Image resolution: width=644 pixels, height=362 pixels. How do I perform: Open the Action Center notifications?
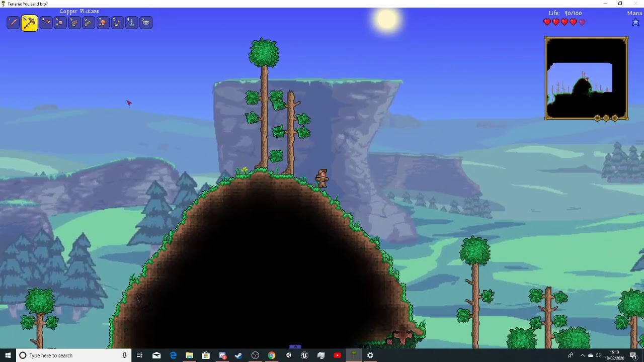[633, 355]
